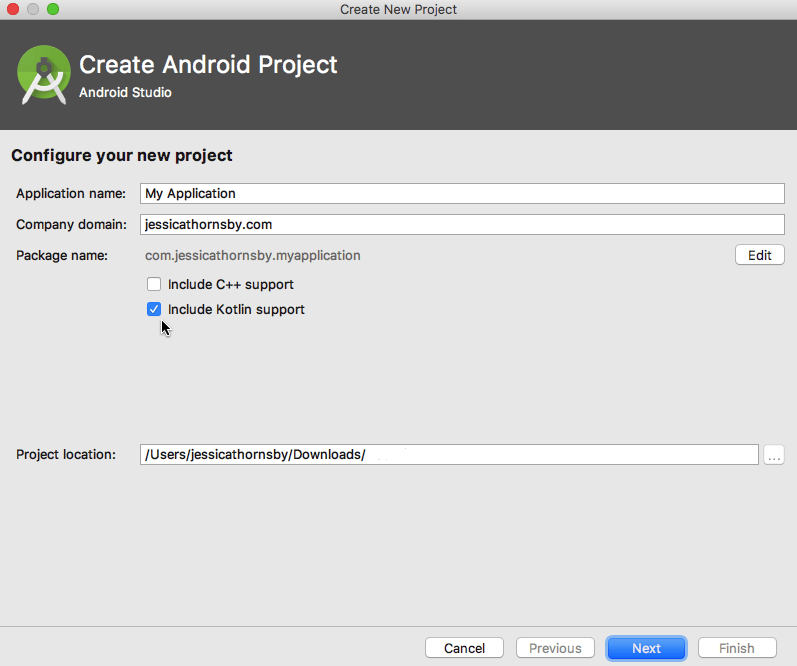Click the Company domain input field
The height and width of the screenshot is (666, 797).
point(462,224)
